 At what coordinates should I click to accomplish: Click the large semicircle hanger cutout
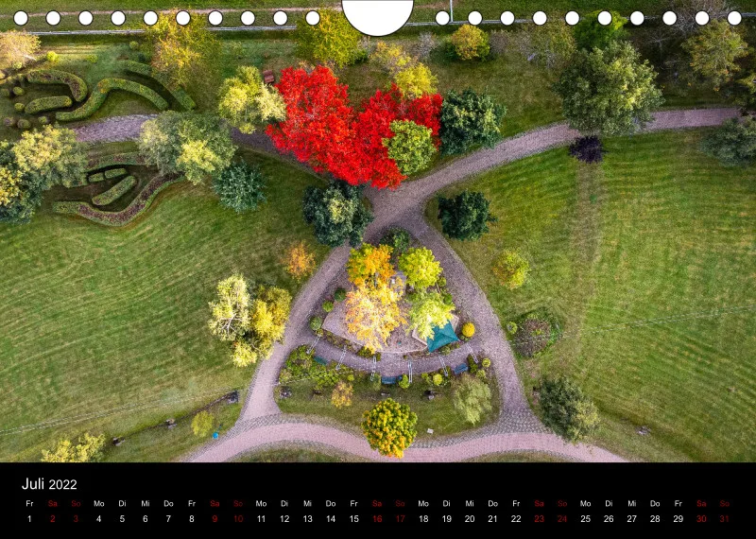pyautogui.click(x=377, y=18)
